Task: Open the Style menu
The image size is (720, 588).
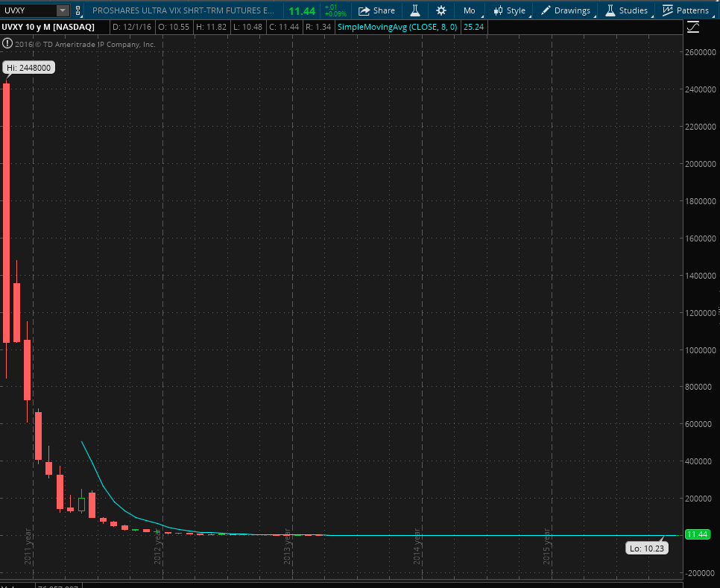Action: (510, 10)
